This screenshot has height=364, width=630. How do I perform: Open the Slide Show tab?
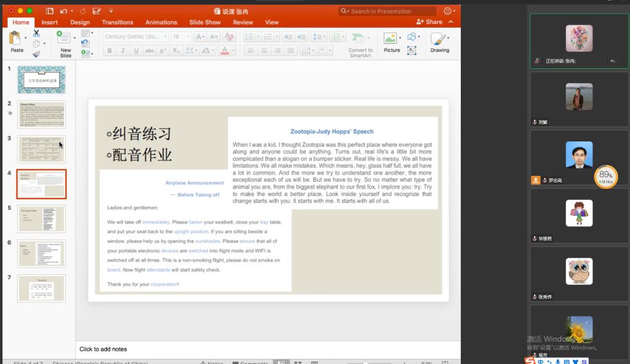(205, 22)
